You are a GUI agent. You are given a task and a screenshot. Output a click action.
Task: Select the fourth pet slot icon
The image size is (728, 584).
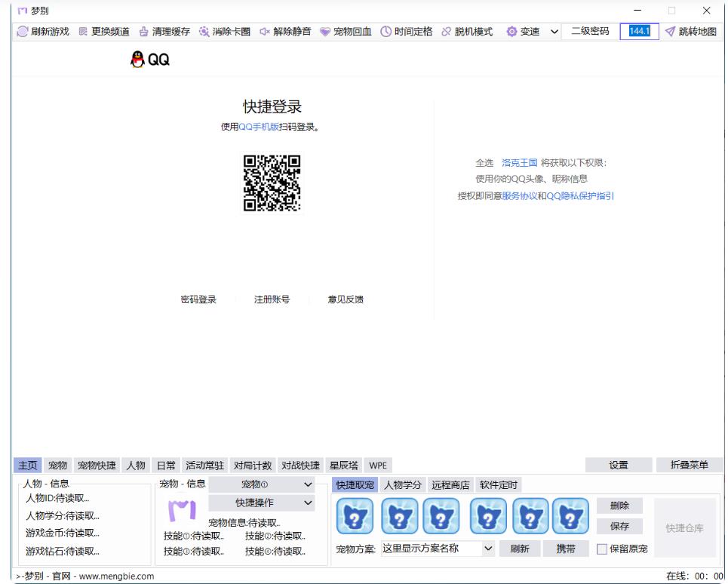[x=488, y=516]
